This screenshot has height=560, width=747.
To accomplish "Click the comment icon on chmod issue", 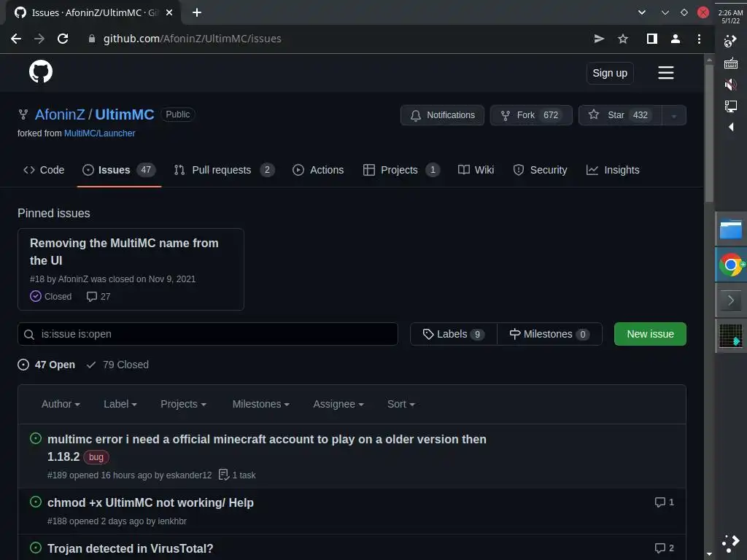I will coord(659,502).
